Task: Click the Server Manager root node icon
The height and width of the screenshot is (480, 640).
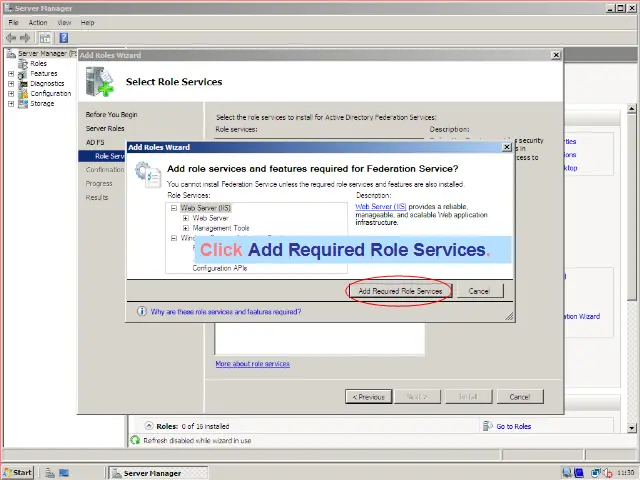Action: point(11,54)
